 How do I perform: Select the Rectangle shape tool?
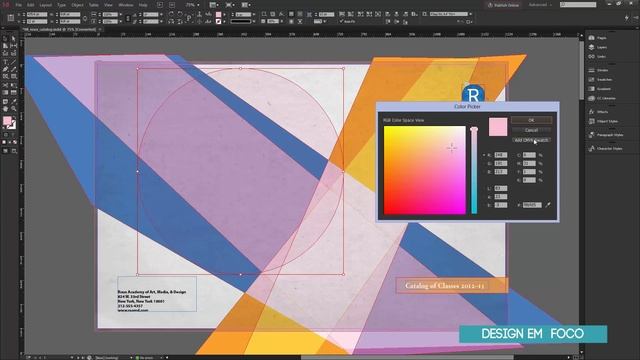[13, 76]
